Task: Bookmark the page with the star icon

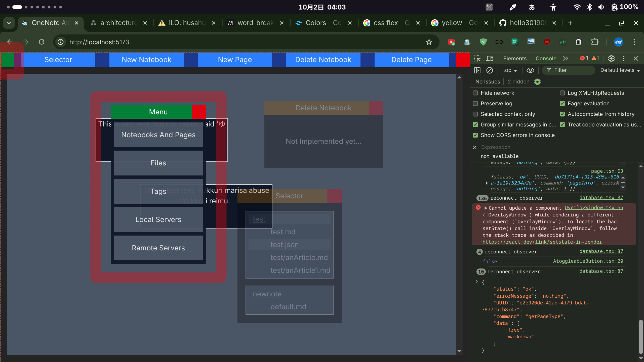Action: coord(429,42)
